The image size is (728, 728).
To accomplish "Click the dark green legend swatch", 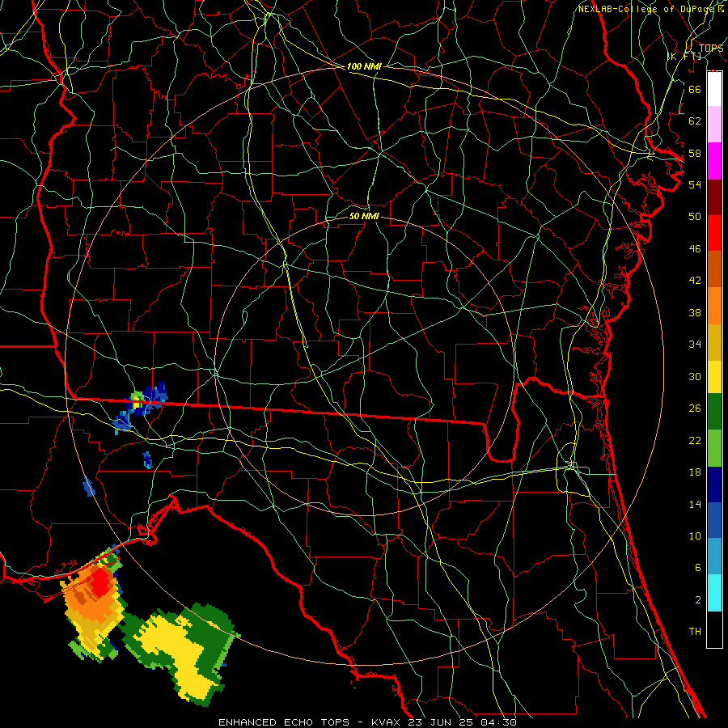I will tap(714, 412).
